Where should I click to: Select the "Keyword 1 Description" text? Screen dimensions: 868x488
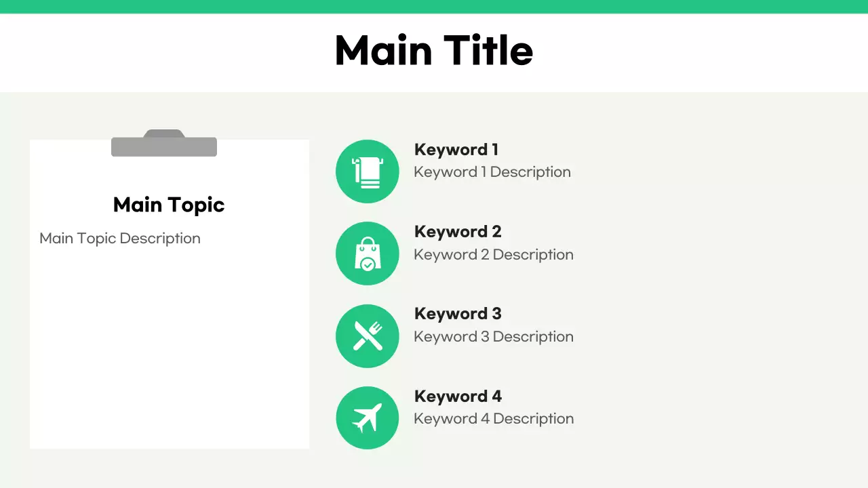[492, 172]
